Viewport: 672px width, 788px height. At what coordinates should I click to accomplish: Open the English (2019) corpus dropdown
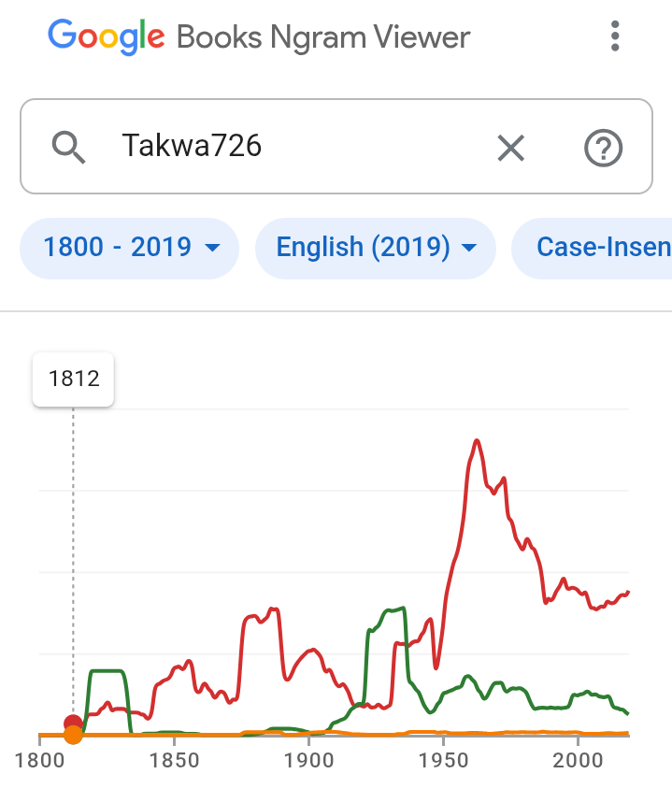(376, 248)
